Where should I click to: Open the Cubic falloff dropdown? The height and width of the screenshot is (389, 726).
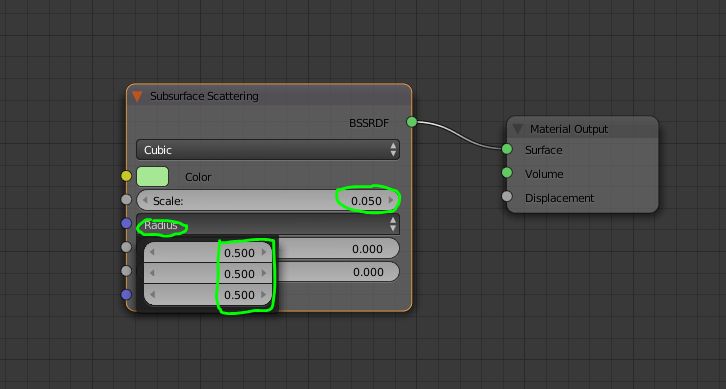pyautogui.click(x=268, y=150)
